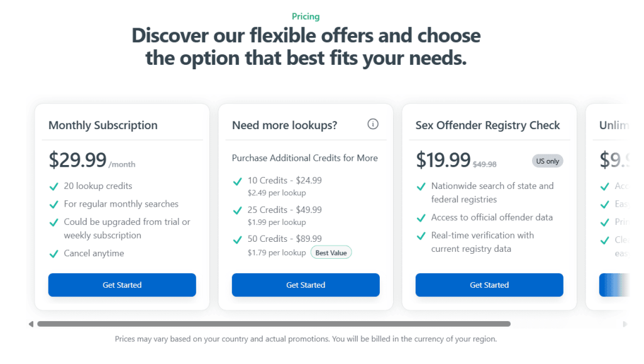Click the "Best Value" badge
The height and width of the screenshot is (364, 644).
tap(331, 252)
